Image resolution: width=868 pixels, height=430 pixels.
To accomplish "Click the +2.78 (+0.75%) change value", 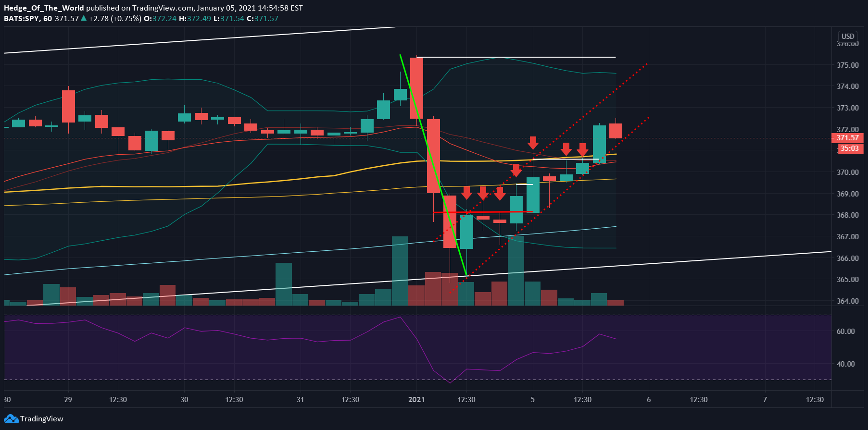I will 115,18.
